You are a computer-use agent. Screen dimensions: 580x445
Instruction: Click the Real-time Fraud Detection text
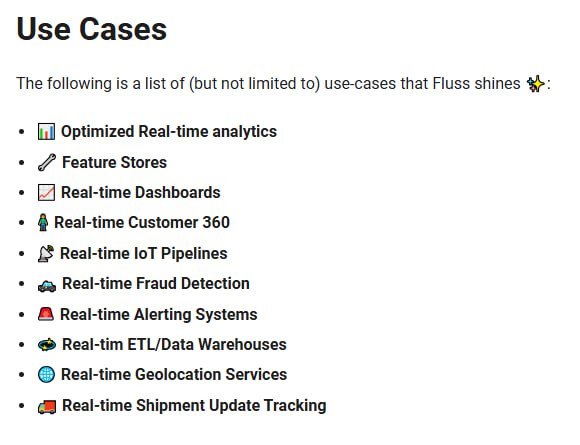click(x=156, y=284)
